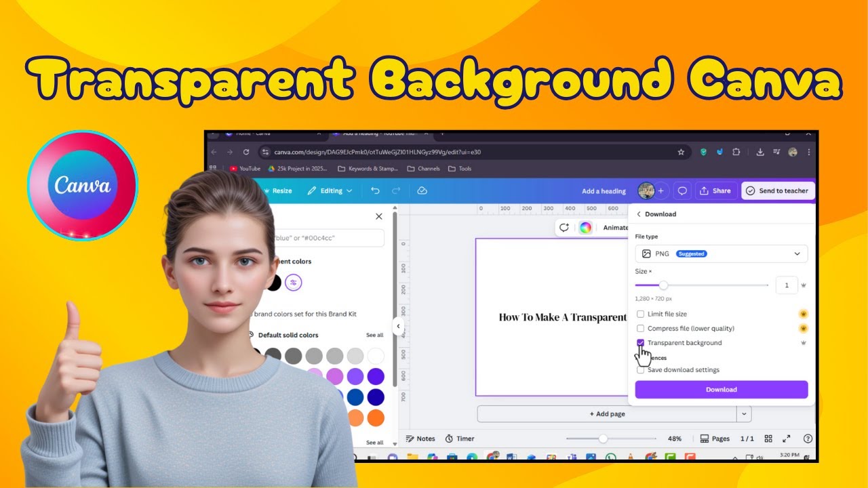The height and width of the screenshot is (488, 868).
Task: Click the 3:20 PM taskbar clock
Action: [x=789, y=455]
